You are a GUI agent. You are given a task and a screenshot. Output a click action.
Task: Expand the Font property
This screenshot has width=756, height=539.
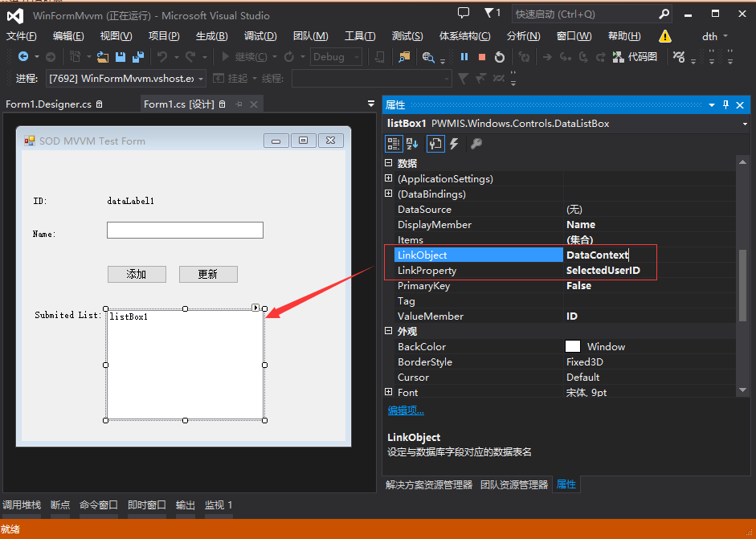pyautogui.click(x=389, y=392)
